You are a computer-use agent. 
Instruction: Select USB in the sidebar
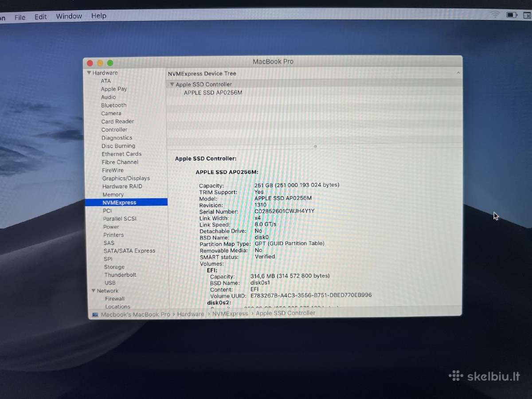[x=110, y=283]
